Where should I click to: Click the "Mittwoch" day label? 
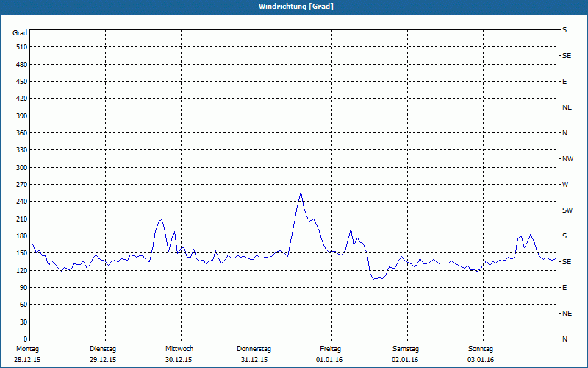(x=179, y=349)
